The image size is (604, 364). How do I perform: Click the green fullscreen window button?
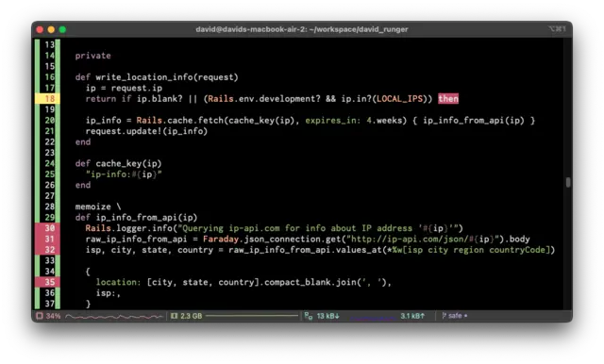coord(62,29)
